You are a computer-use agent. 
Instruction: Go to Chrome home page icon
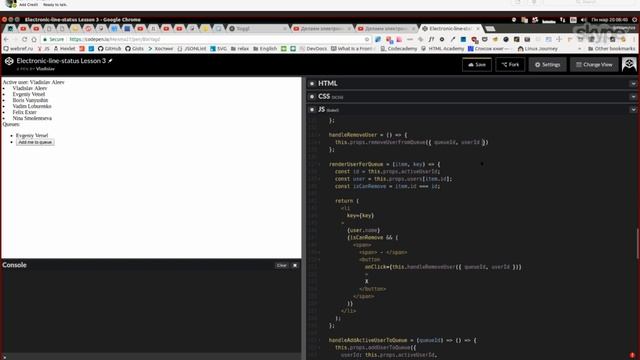[34, 39]
